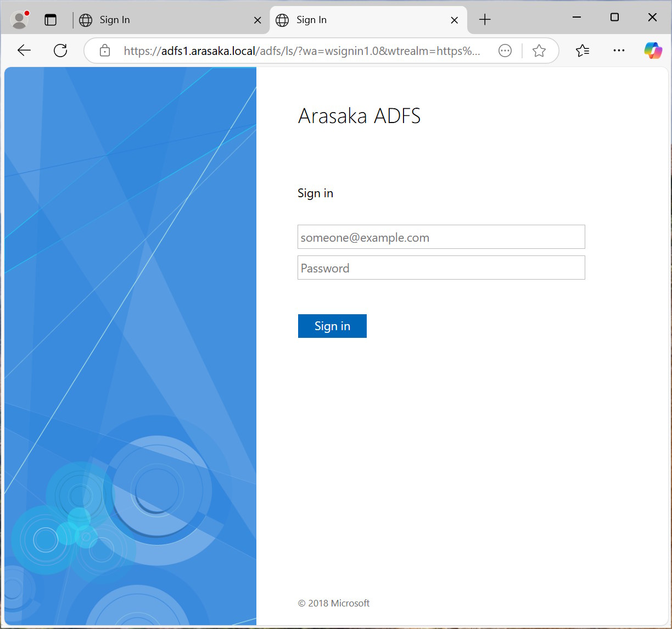
Task: Add this page to favorites with star
Action: (x=539, y=51)
